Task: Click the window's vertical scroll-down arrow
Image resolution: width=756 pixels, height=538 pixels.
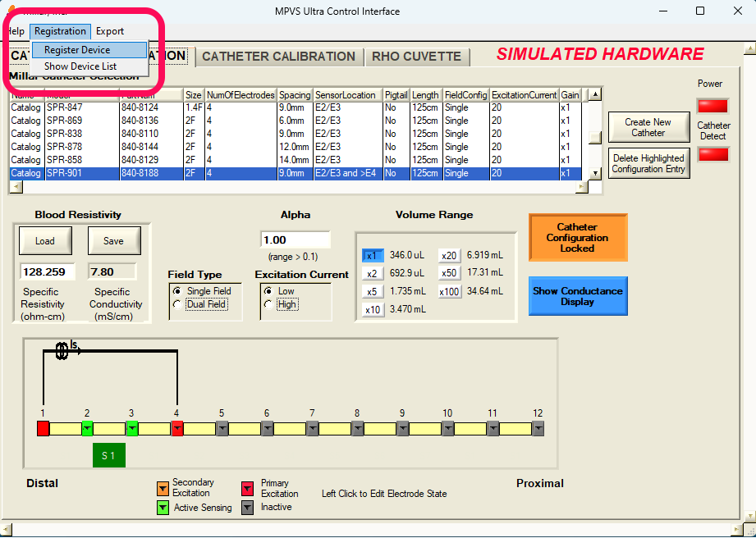Action: click(749, 518)
